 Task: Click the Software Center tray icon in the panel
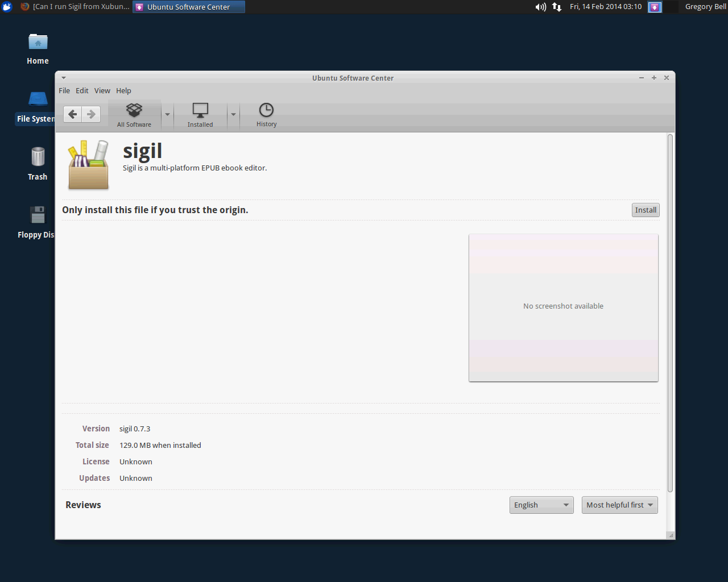(655, 7)
